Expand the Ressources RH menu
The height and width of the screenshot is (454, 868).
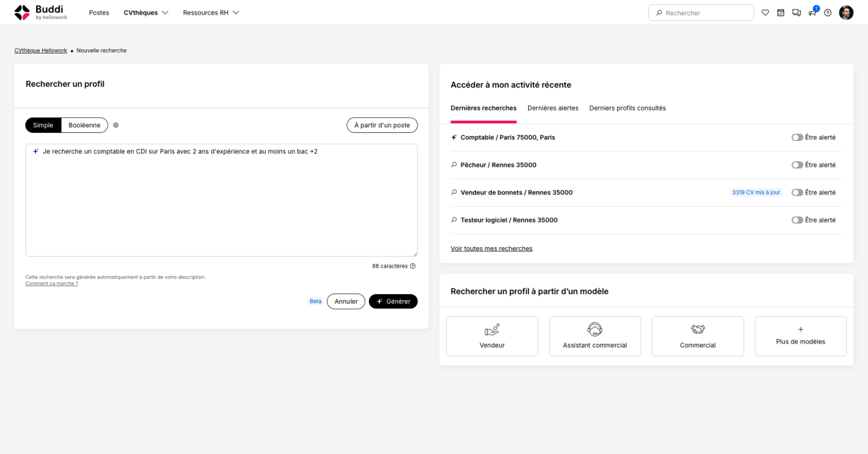210,12
